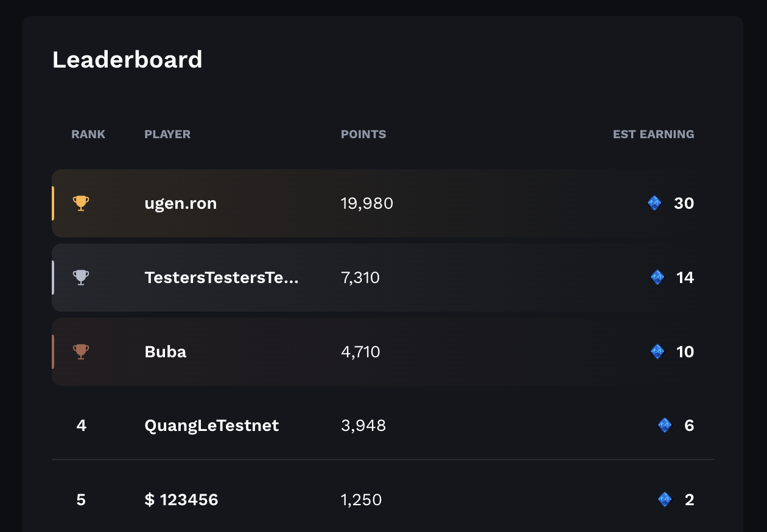Click the gem icon in QuangLeTestnet's row

[665, 426]
